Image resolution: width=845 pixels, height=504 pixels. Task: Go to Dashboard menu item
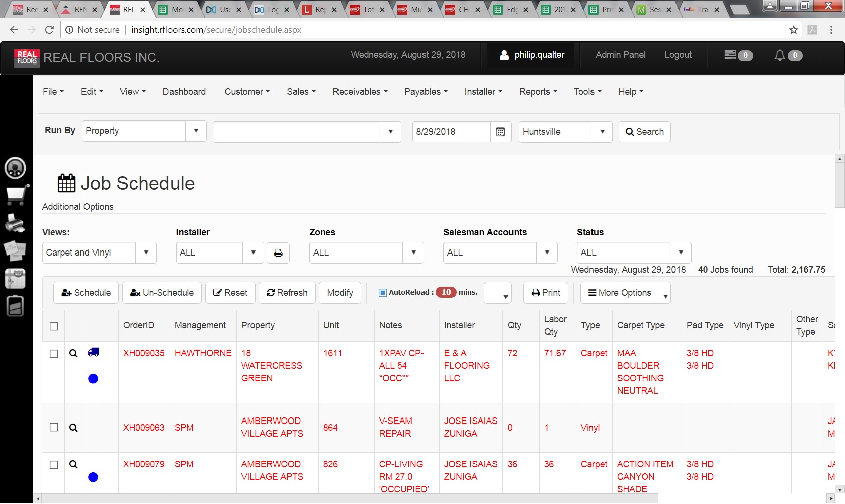[x=184, y=92]
